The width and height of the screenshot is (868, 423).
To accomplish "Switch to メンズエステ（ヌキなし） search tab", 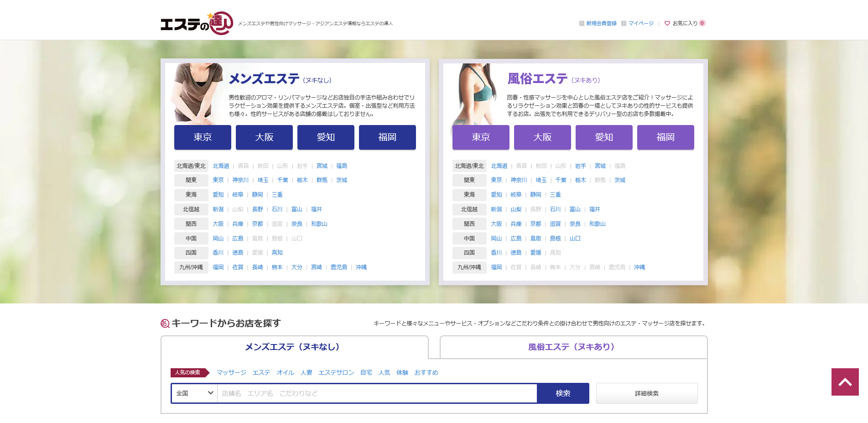I will [294, 347].
